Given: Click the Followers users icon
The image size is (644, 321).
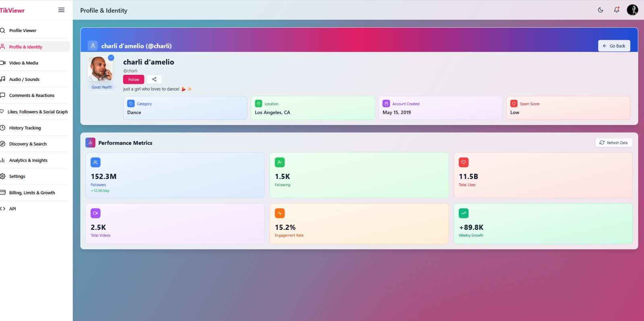Looking at the screenshot, I should pyautogui.click(x=95, y=163).
